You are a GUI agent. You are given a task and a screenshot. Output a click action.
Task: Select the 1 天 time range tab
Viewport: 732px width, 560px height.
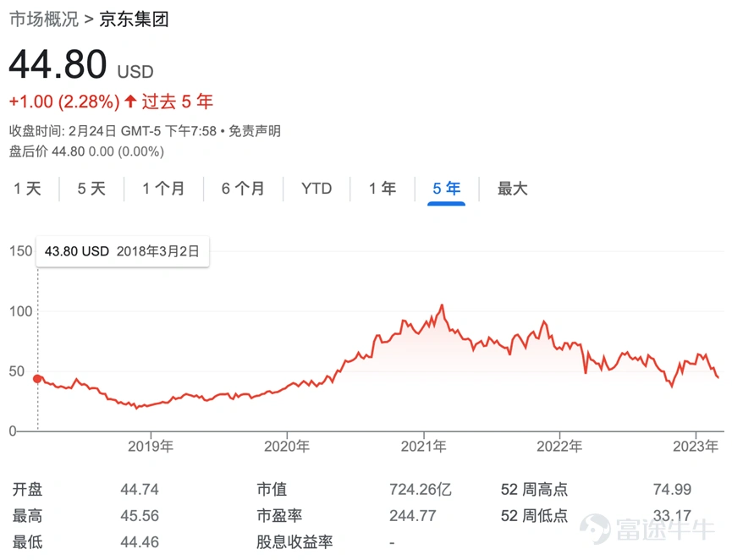(x=28, y=189)
